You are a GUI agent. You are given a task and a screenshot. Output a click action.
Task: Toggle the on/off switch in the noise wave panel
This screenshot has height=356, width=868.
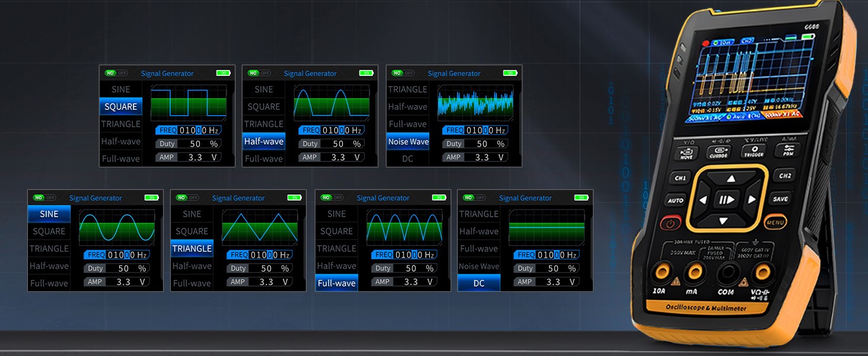pyautogui.click(x=403, y=73)
